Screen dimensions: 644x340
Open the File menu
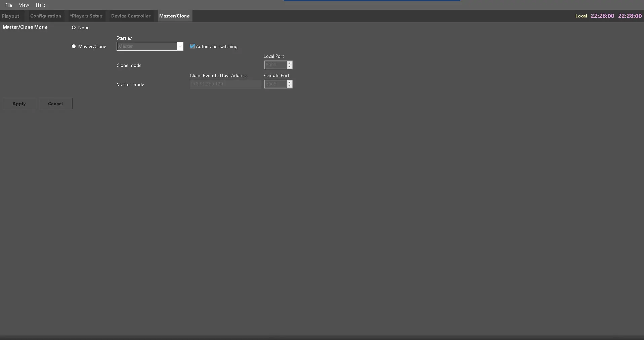coord(9,5)
